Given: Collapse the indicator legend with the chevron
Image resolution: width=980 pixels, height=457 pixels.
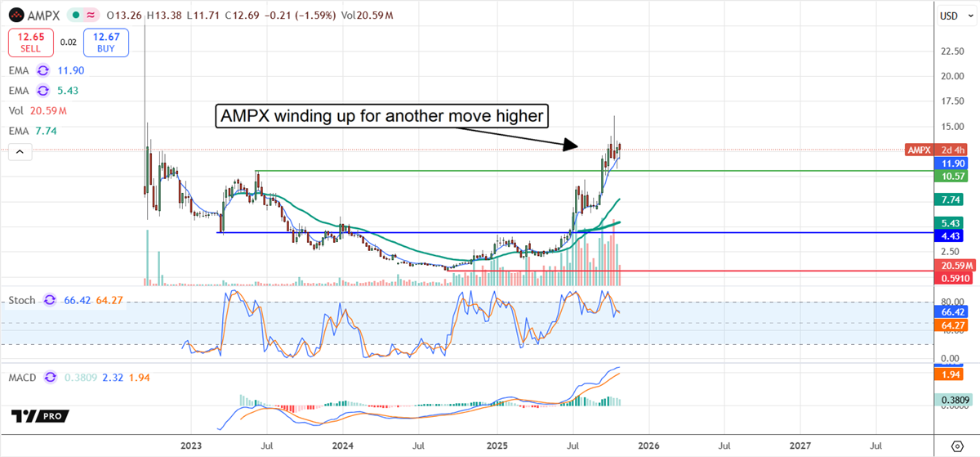Looking at the screenshot, I should tap(18, 151).
